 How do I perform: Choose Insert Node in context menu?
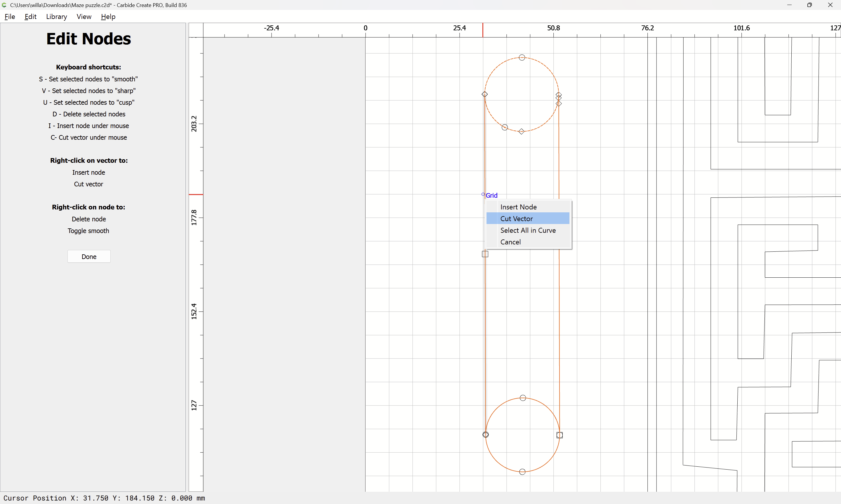518,207
